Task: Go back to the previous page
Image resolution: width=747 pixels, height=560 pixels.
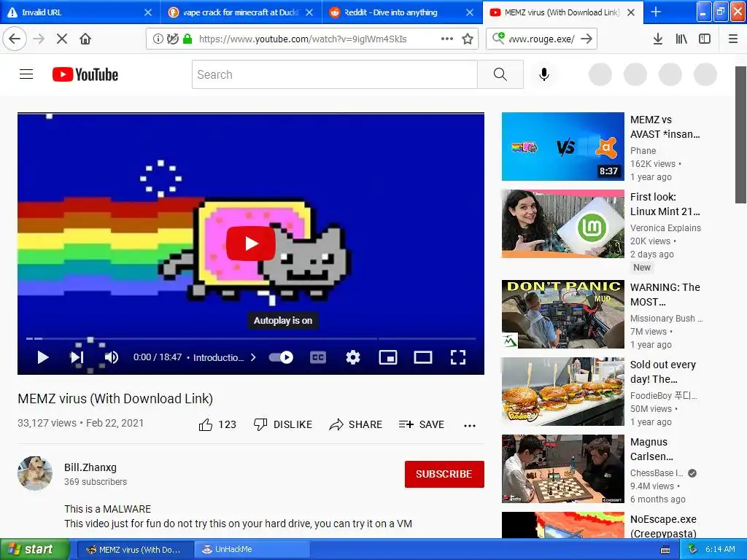Action: point(15,39)
